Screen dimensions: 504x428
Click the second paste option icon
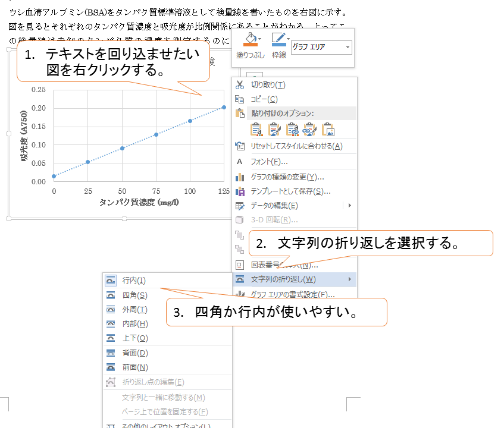(x=275, y=129)
